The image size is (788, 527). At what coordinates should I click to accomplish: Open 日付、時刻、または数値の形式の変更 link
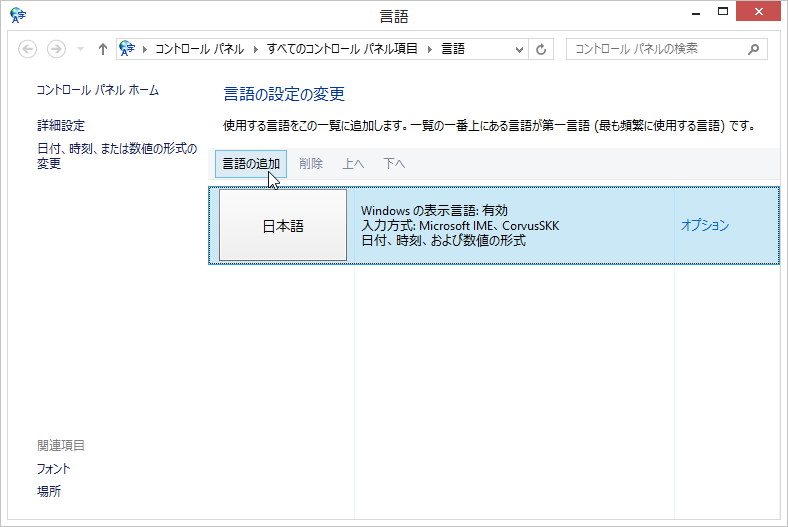tap(117, 156)
